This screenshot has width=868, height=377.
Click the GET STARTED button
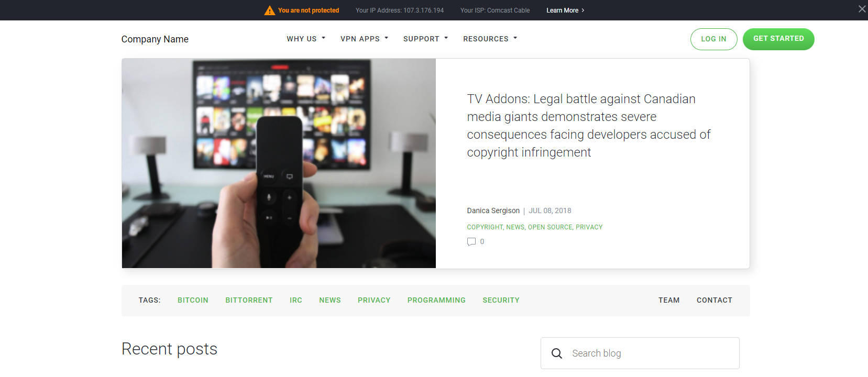[x=778, y=39]
